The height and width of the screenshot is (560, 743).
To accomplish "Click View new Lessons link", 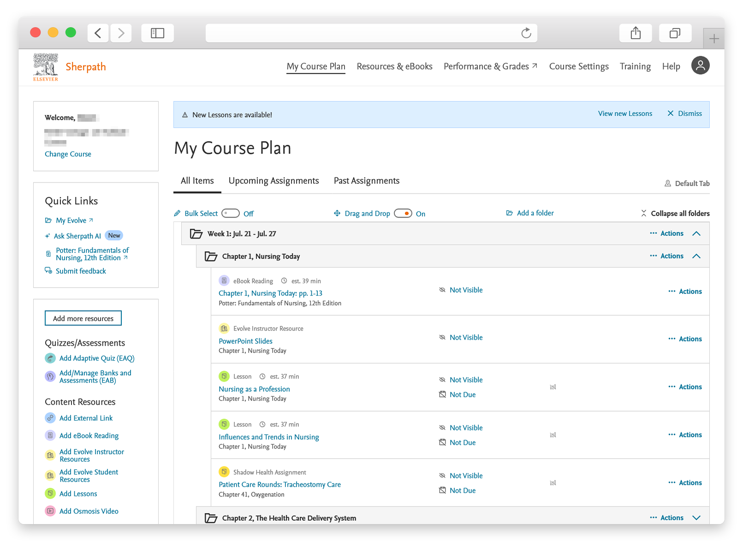I will (625, 114).
